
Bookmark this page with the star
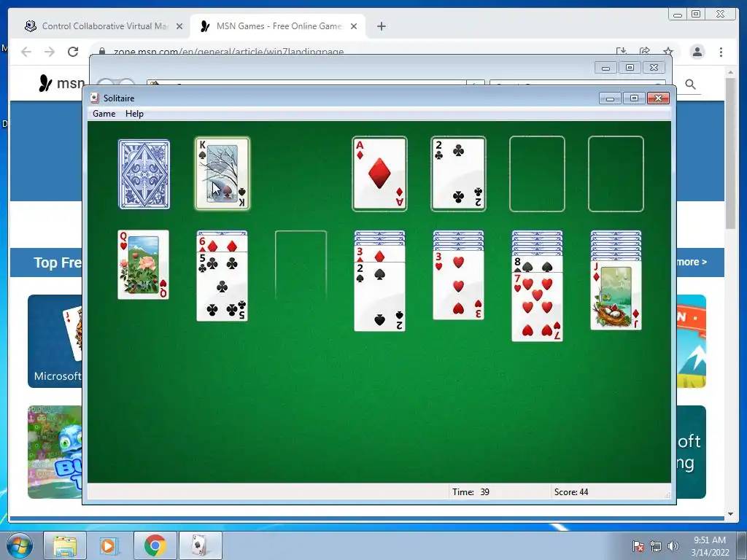[x=668, y=52]
